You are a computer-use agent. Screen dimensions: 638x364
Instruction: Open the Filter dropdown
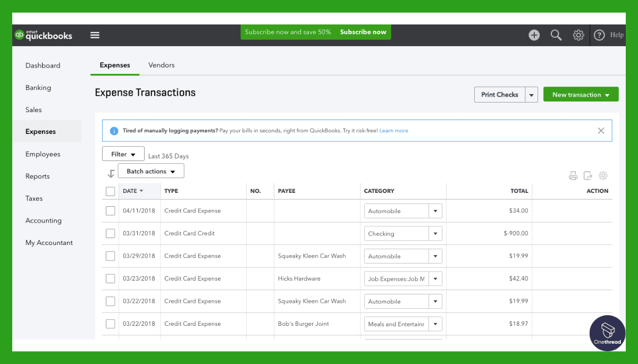123,154
